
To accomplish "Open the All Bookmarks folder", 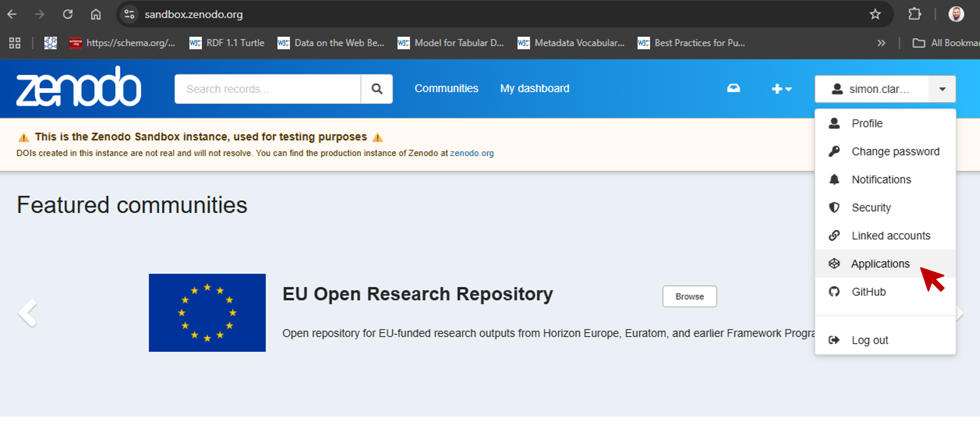I will (946, 43).
